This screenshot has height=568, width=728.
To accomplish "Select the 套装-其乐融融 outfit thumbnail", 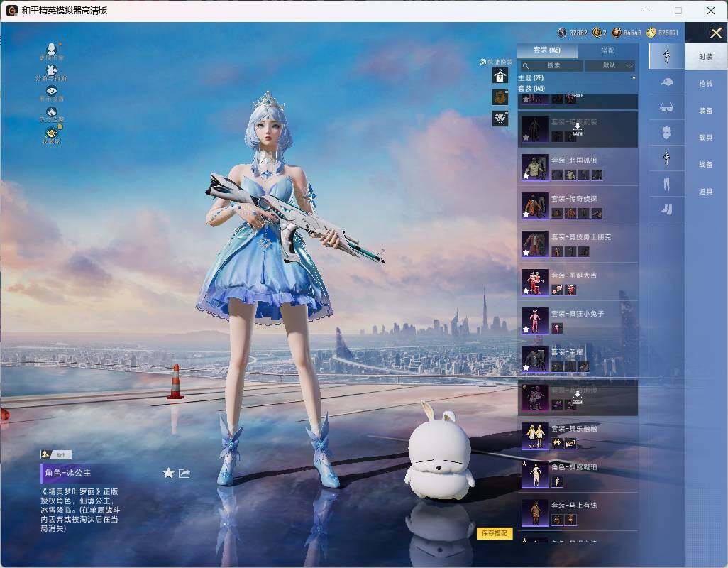I will pyautogui.click(x=535, y=436).
